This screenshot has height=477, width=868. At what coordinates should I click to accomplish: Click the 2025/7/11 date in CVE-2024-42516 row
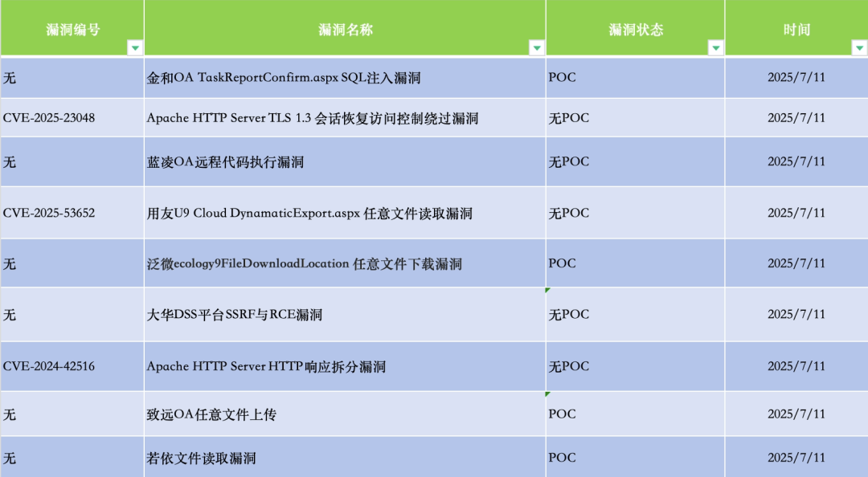(796, 366)
